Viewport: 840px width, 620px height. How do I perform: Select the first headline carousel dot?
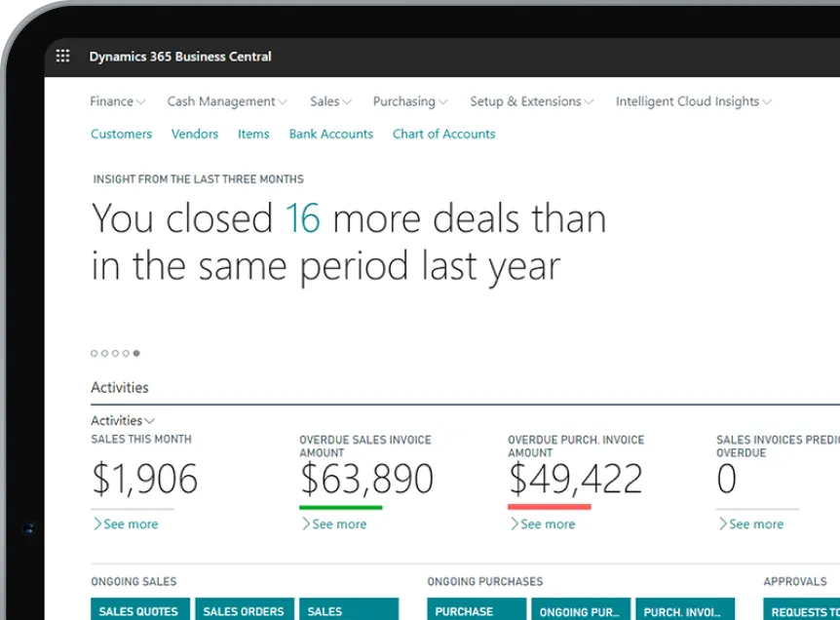(x=95, y=353)
